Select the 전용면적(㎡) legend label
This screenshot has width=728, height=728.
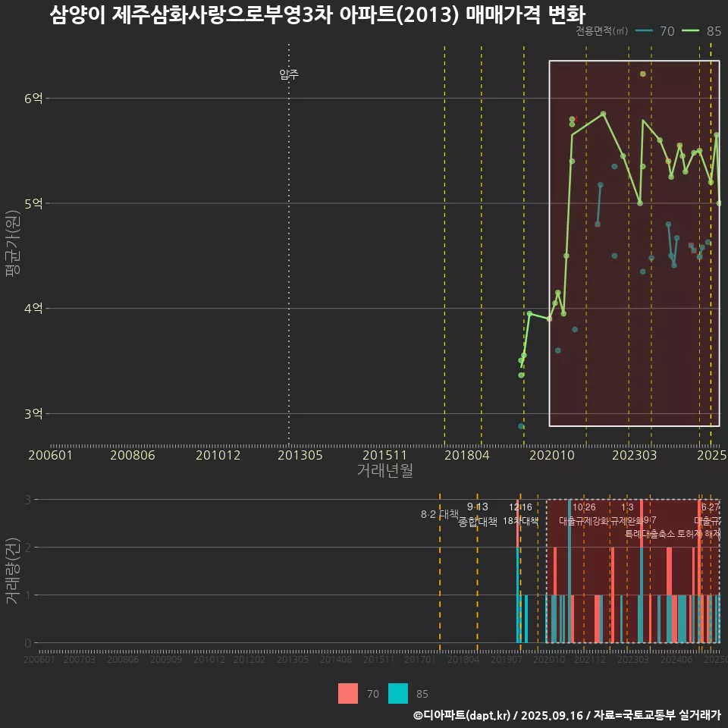[x=601, y=30]
